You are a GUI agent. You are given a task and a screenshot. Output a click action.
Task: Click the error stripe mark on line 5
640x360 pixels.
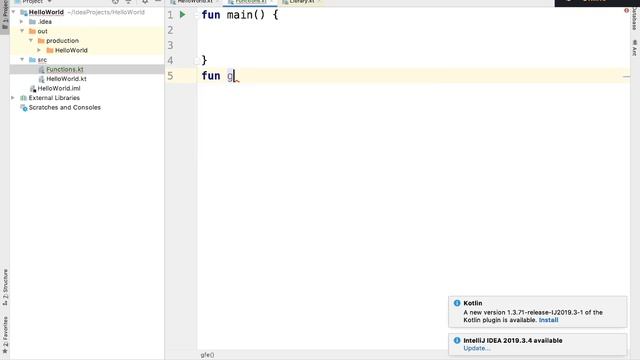(x=626, y=76)
